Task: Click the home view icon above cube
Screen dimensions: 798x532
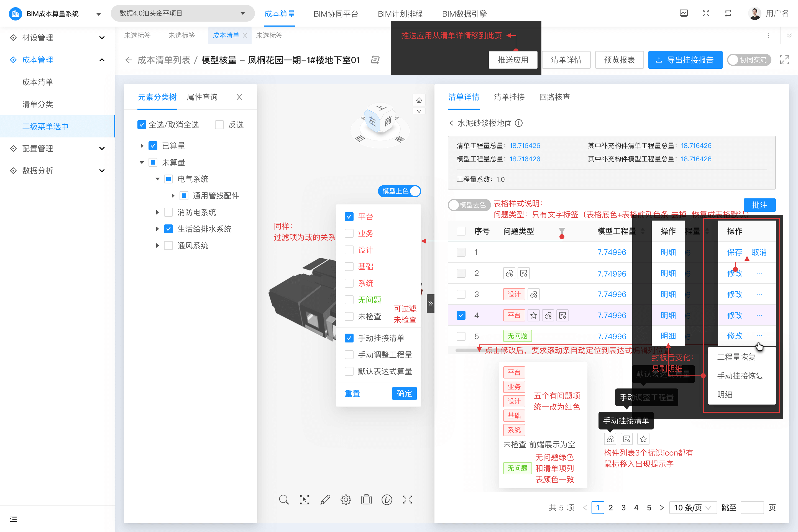Action: point(419,100)
